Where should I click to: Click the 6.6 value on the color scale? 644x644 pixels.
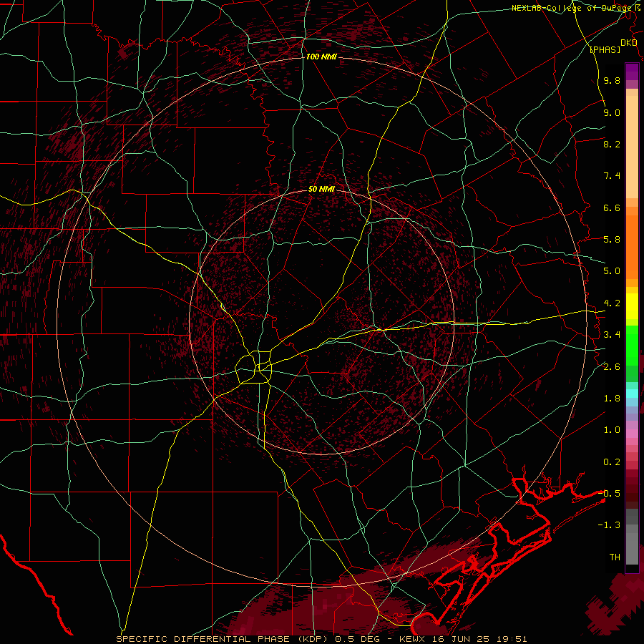coord(612,208)
